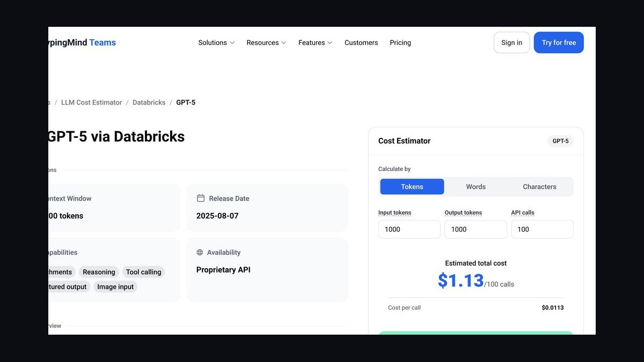Click the Estimated total cost label
This screenshot has width=644, height=362.
coord(475,263)
